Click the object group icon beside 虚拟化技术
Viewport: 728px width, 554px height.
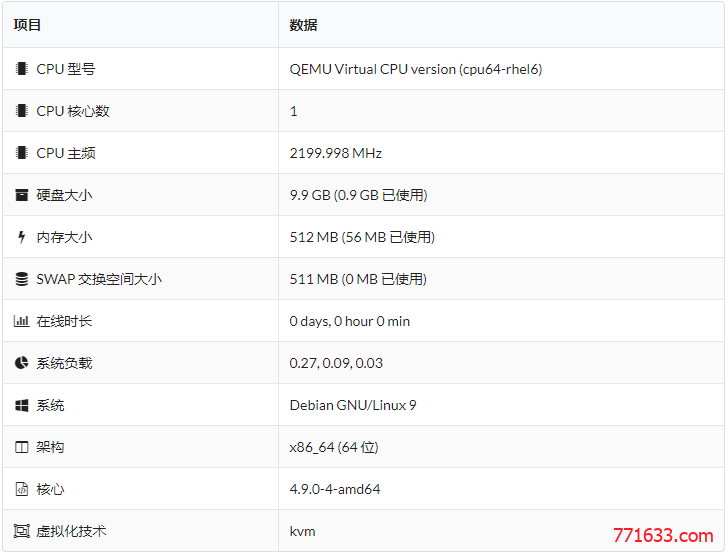(21, 531)
